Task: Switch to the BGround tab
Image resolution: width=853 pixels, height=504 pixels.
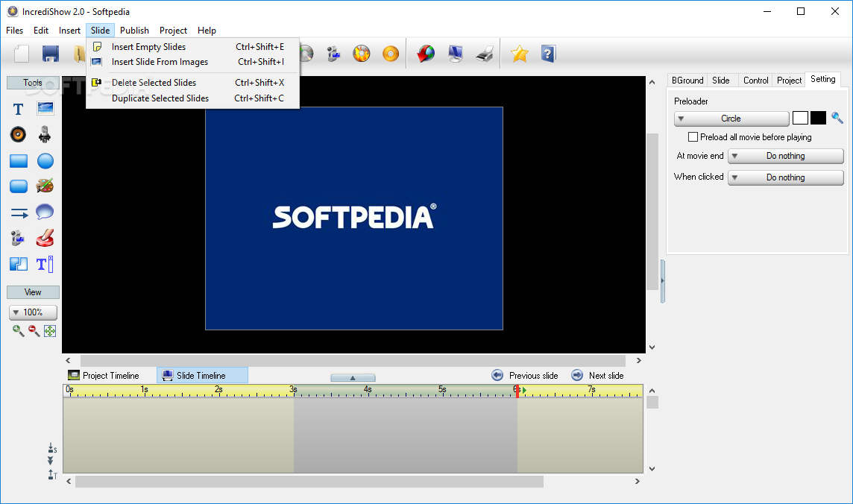Action: click(687, 81)
